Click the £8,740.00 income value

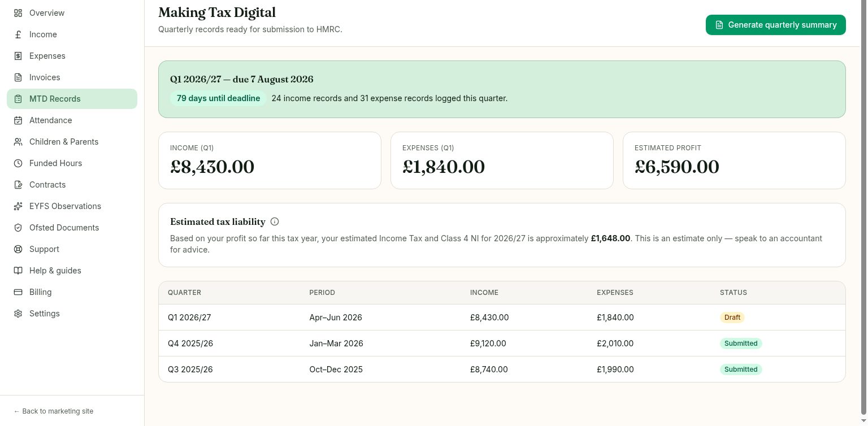click(x=489, y=370)
